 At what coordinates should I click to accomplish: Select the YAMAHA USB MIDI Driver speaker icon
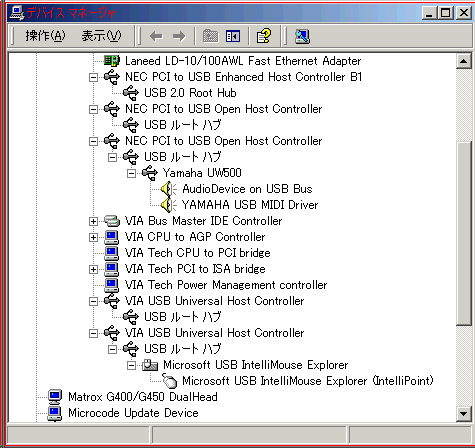[x=169, y=205]
